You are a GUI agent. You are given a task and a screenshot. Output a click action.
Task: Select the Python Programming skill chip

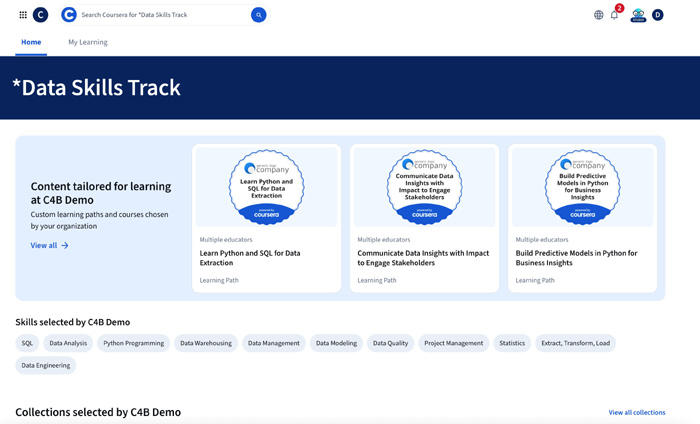pyautogui.click(x=134, y=343)
